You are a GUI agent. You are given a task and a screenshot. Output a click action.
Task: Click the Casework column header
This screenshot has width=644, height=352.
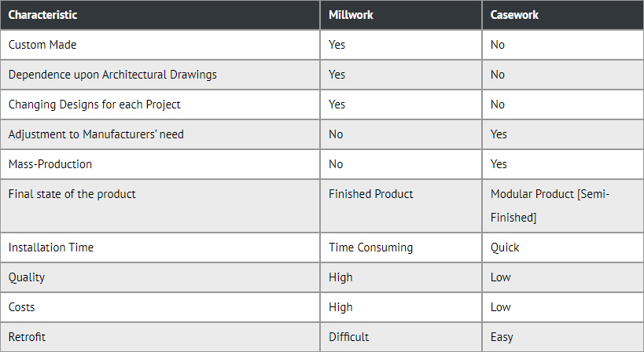[x=515, y=15]
